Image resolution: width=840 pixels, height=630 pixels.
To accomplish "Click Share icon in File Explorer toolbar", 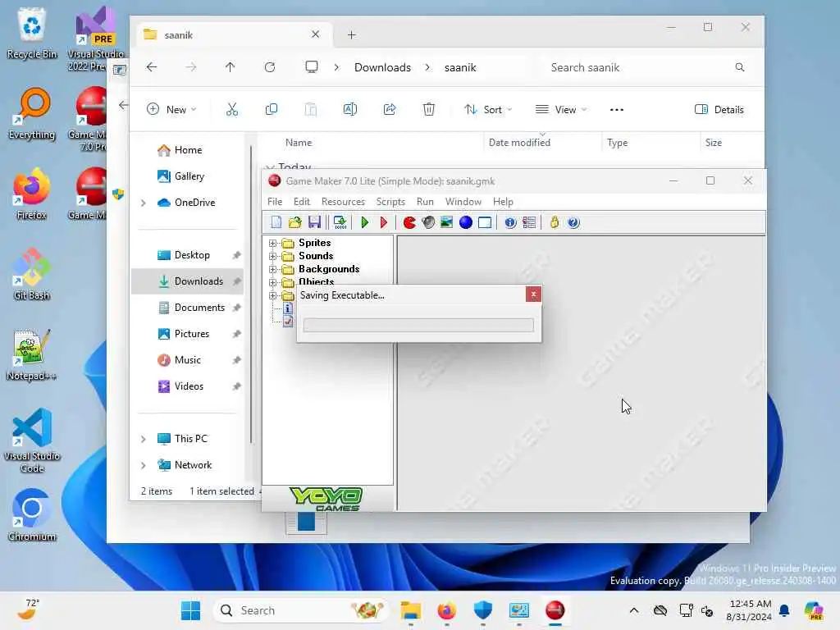I will [390, 109].
